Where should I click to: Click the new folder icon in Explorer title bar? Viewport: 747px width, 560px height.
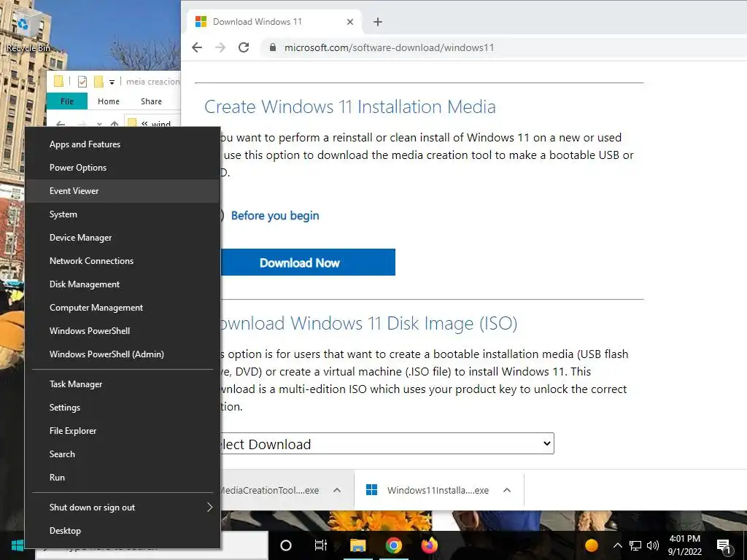click(98, 82)
